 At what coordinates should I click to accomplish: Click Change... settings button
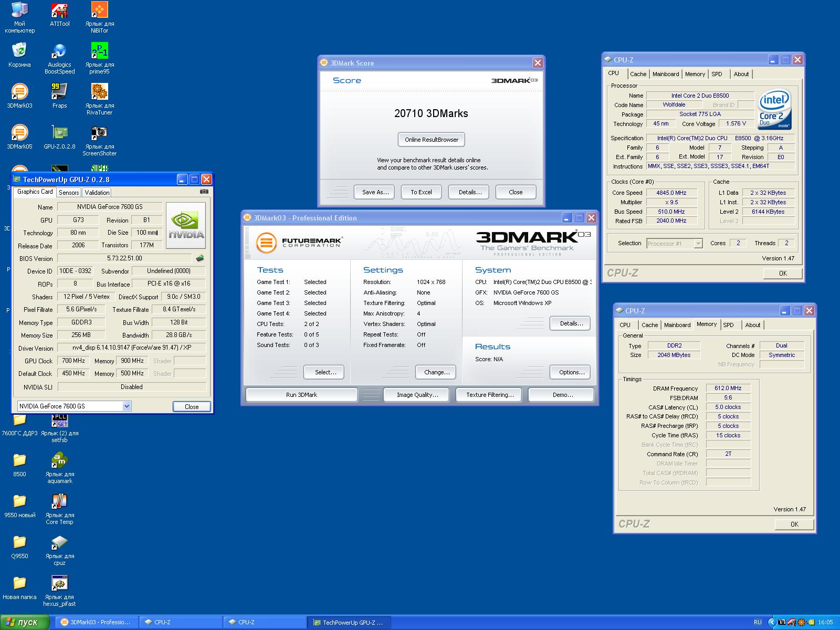(x=437, y=372)
